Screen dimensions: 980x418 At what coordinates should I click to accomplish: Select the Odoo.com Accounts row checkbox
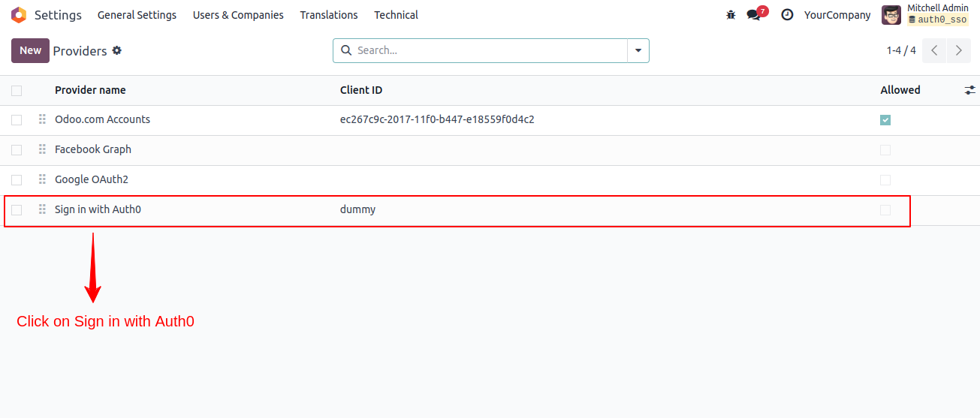point(17,120)
